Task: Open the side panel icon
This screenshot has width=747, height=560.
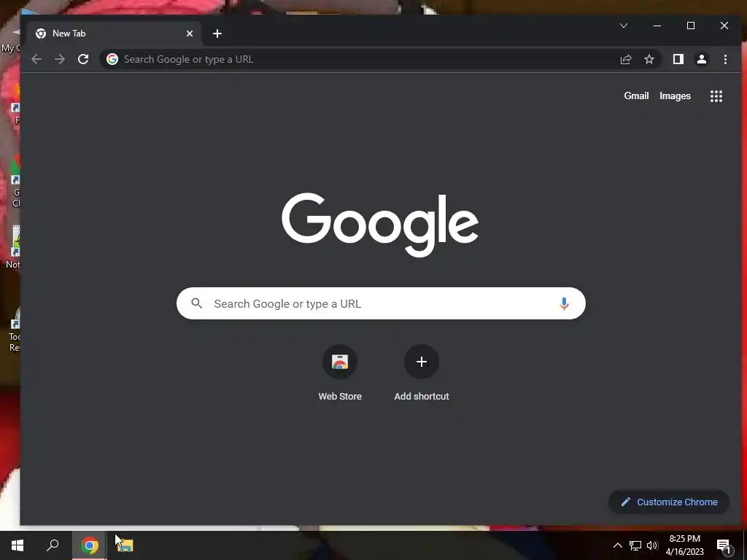Action: tap(678, 59)
